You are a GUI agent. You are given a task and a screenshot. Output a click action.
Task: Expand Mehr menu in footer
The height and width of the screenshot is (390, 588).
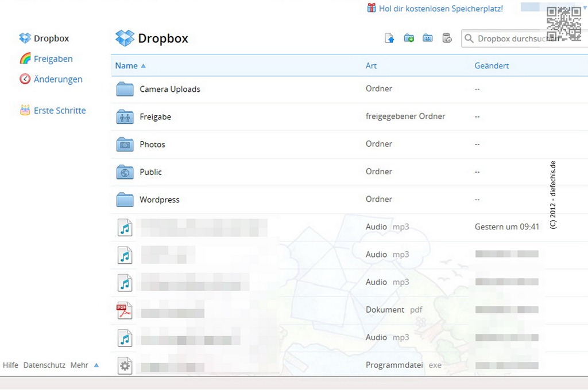coord(79,365)
